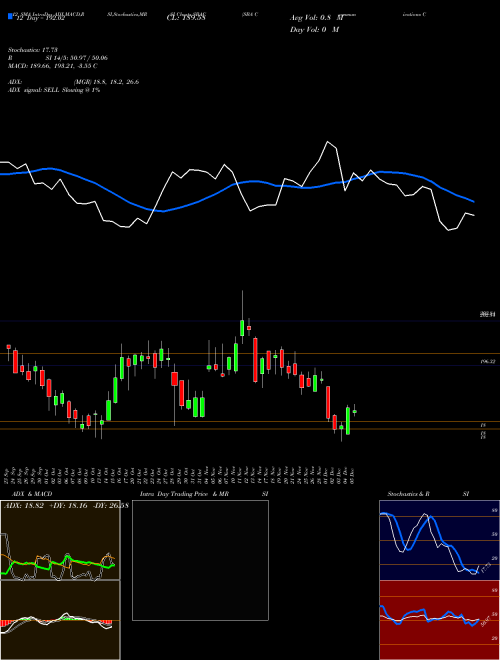
Task: Click the '12 Day = 192.02' label
Action: pyautogui.click(x=40, y=18)
